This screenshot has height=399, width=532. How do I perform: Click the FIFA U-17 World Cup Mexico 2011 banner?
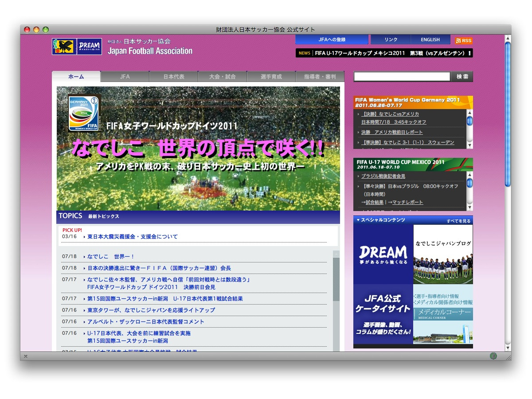click(413, 164)
